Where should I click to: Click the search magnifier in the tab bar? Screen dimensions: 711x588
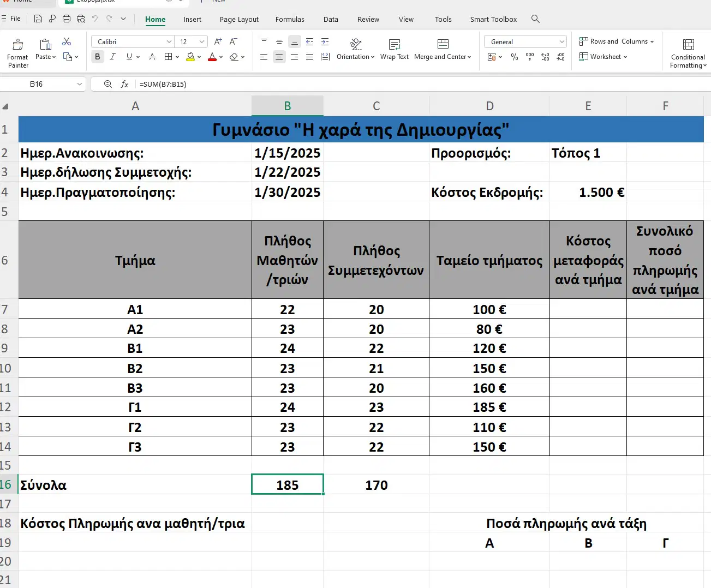point(535,19)
